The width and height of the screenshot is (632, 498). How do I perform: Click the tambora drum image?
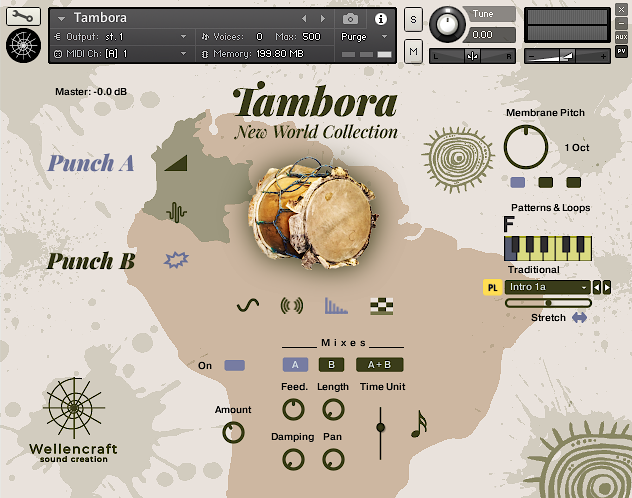313,213
